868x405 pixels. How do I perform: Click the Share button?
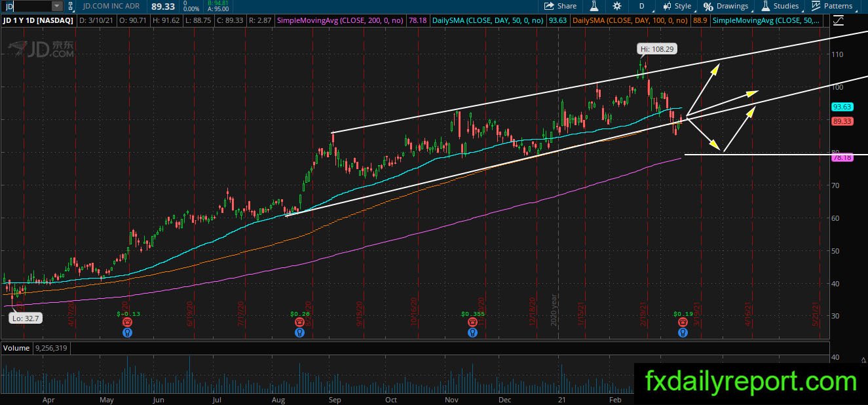click(561, 6)
